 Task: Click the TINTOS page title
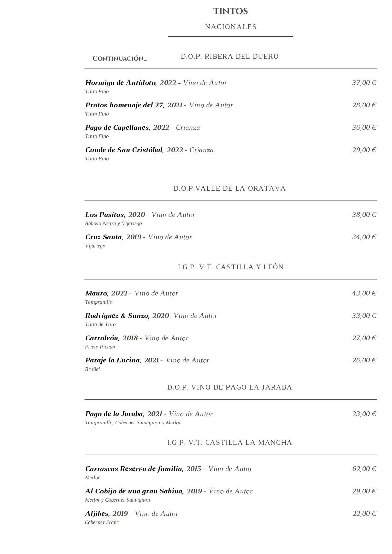point(230,11)
